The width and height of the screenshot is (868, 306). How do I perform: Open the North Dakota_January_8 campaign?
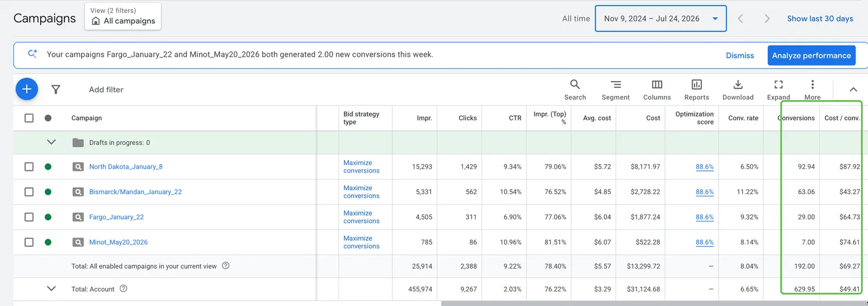point(126,167)
